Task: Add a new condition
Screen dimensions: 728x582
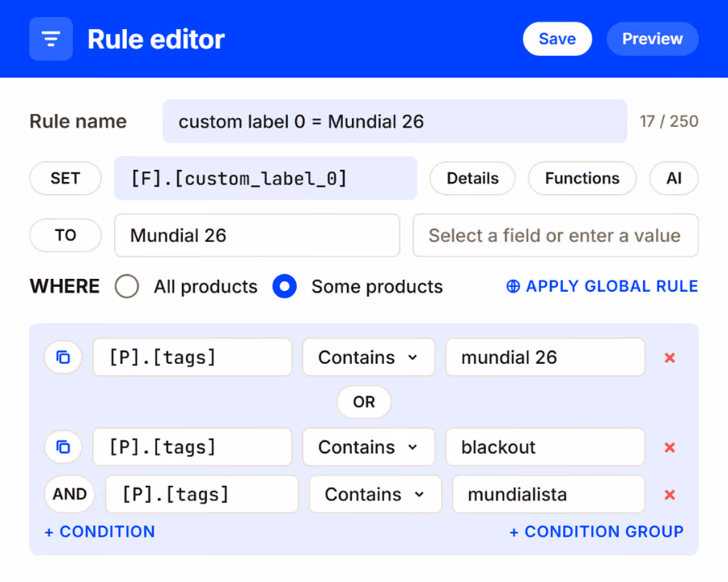Action: pyautogui.click(x=99, y=532)
